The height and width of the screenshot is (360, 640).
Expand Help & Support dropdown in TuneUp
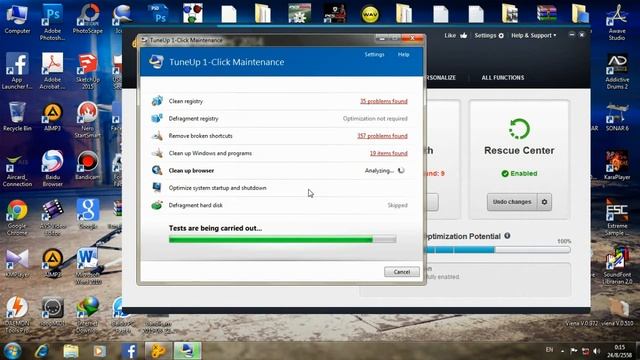coord(533,36)
